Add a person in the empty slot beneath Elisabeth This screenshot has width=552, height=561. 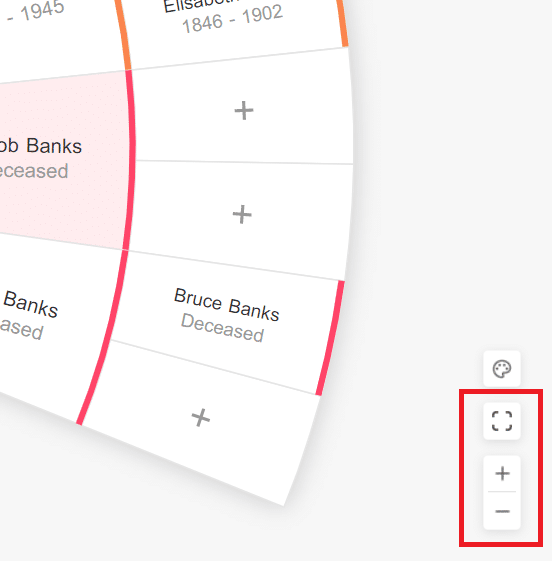click(x=244, y=111)
